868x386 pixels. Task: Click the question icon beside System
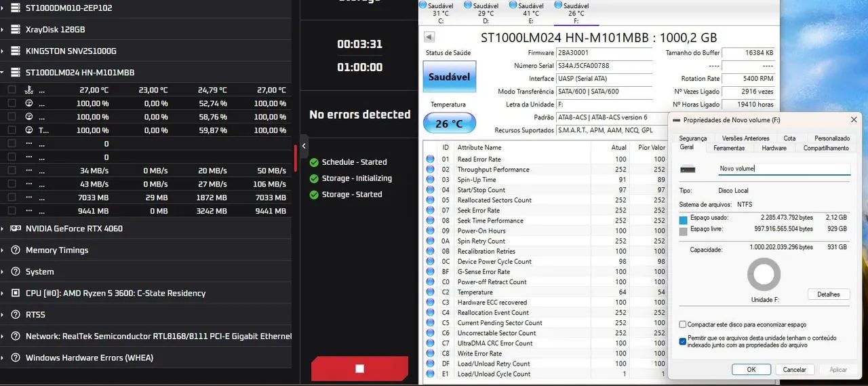point(15,272)
